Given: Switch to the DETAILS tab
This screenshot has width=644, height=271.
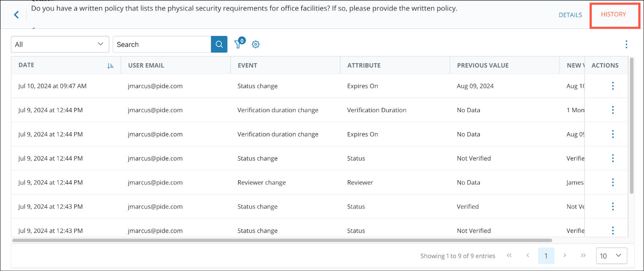Looking at the screenshot, I should pos(570,15).
